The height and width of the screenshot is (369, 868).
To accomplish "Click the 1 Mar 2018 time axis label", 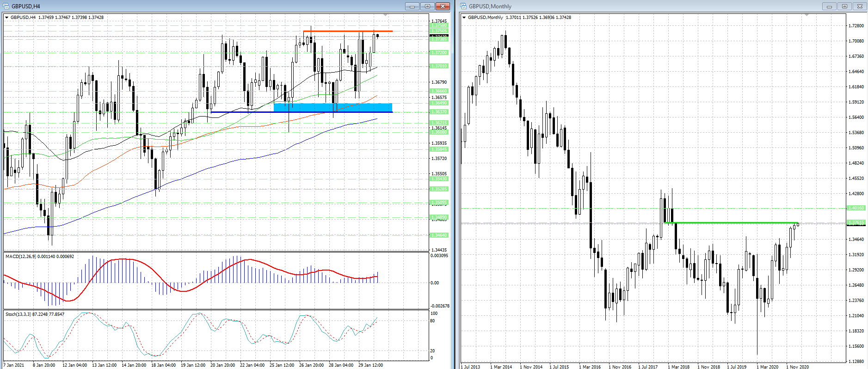I will coord(678,367).
